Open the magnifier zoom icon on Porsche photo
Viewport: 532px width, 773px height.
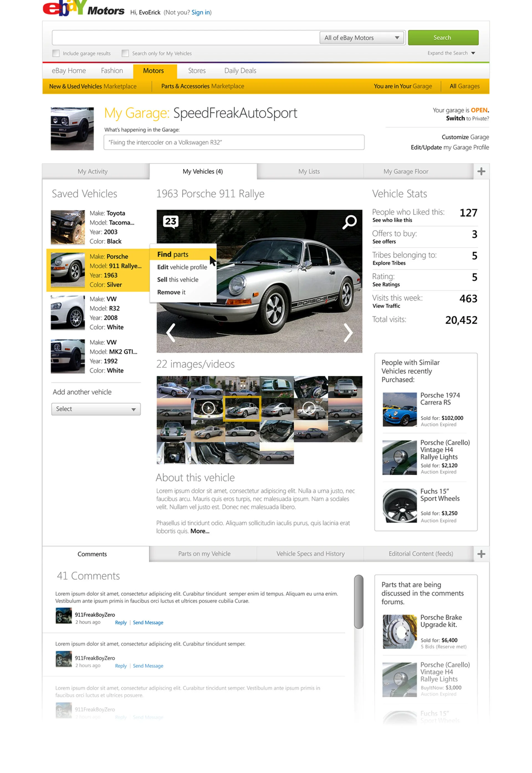point(349,222)
